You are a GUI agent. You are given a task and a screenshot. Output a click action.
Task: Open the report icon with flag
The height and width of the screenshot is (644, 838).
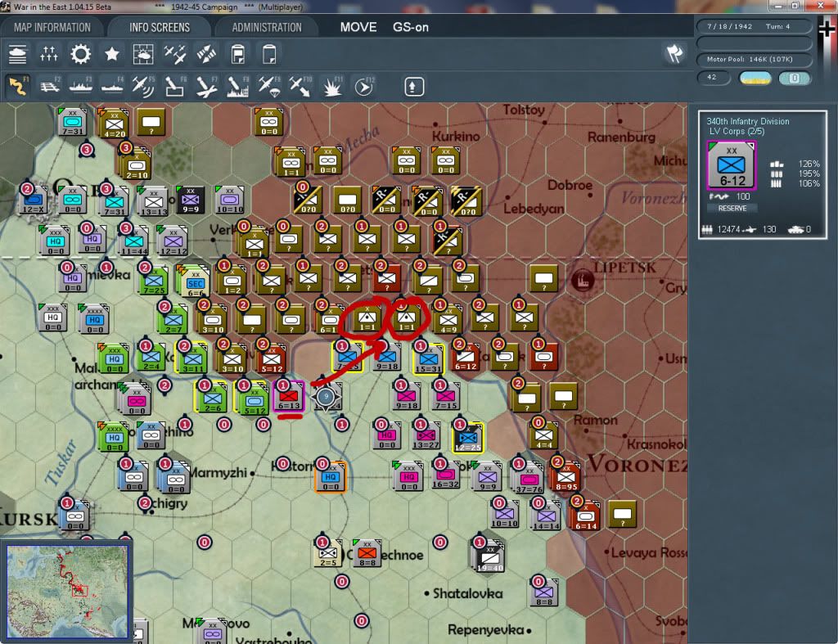[x=238, y=54]
